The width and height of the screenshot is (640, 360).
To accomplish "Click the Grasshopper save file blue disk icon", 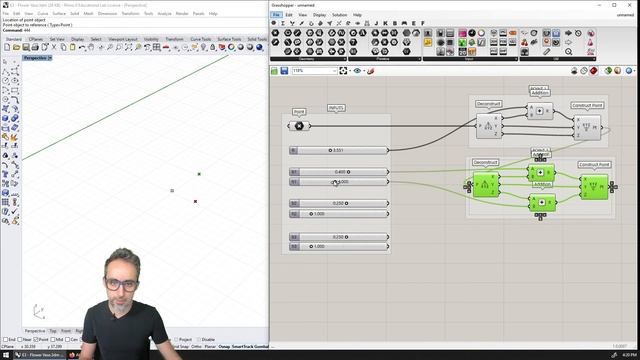I will tap(284, 71).
